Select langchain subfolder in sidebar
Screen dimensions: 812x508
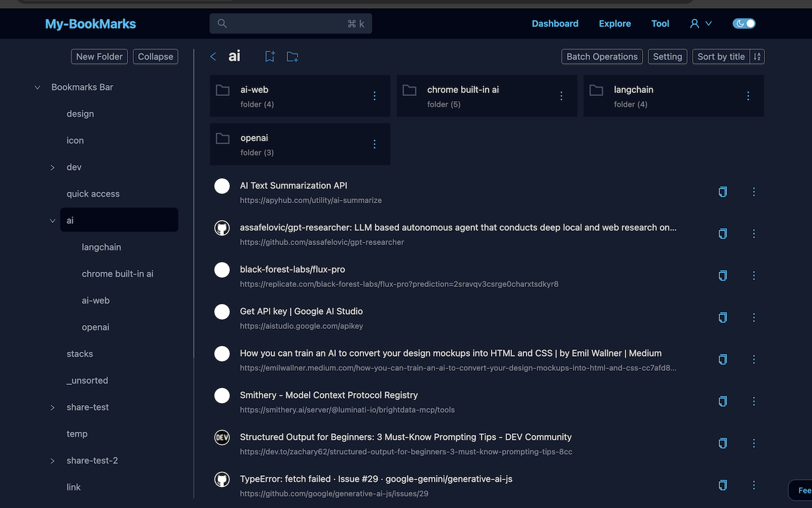[101, 247]
